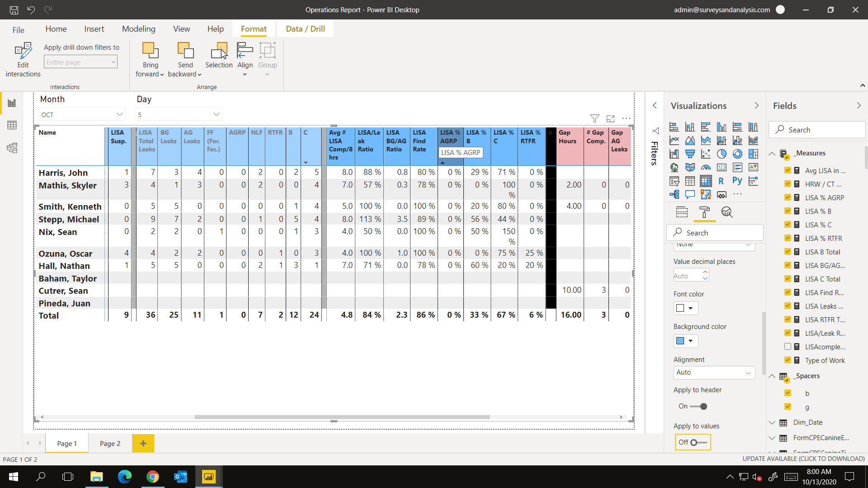
Task: Select the Python visual icon
Action: point(737,181)
